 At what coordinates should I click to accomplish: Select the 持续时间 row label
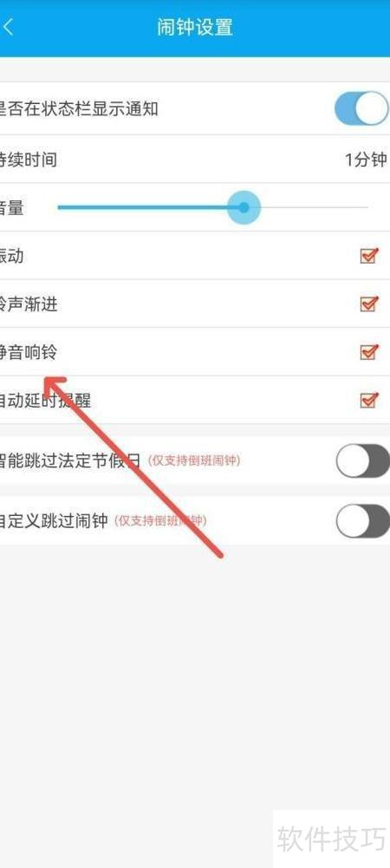click(29, 160)
